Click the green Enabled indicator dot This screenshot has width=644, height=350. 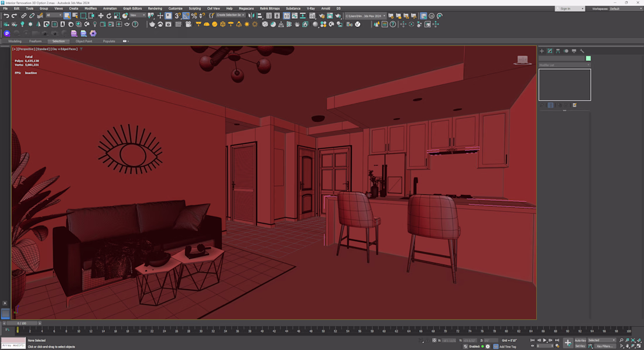[x=482, y=346]
